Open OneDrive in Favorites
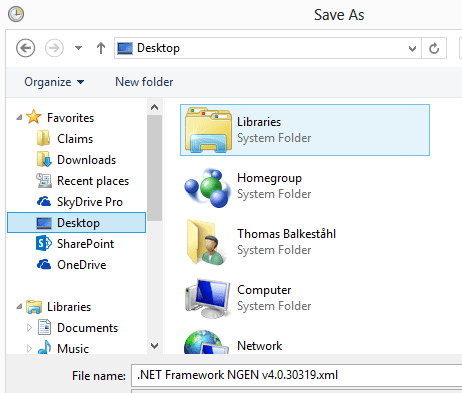 point(82,265)
